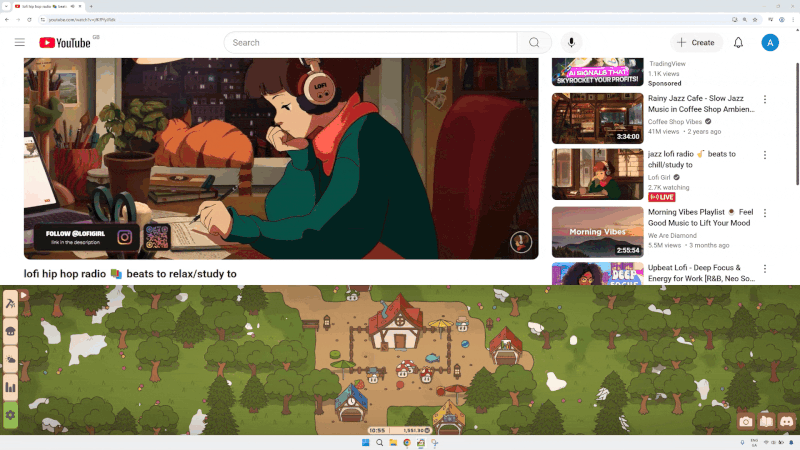Go back in the browser
800x450 pixels.
(7, 19)
